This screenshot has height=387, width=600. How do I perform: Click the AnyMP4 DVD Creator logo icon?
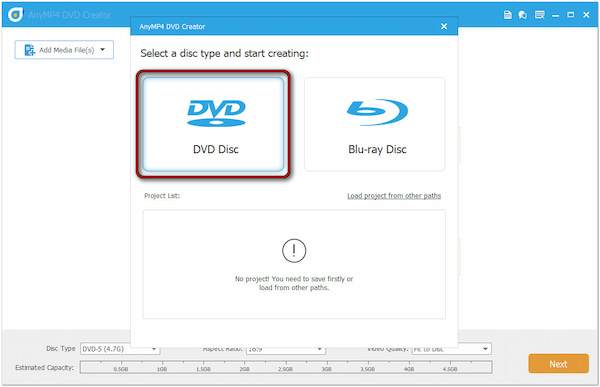coord(15,15)
